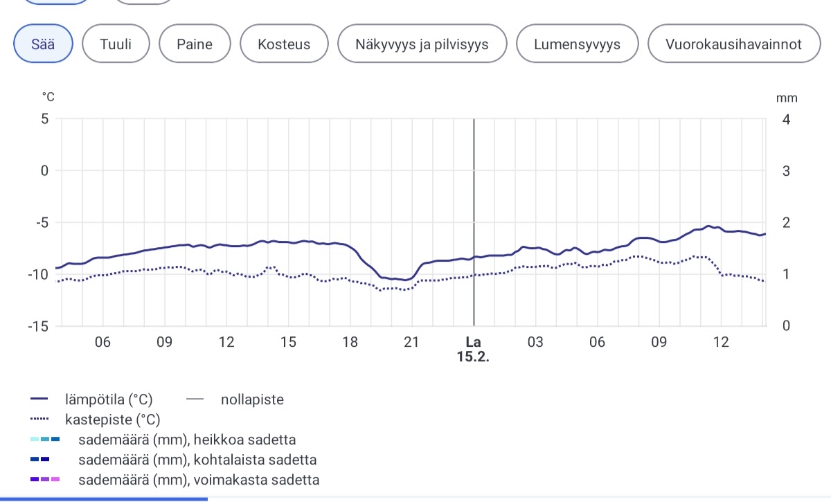This screenshot has height=504, width=831.
Task: Click the dotted kastepiste legend icon
Action: (39, 420)
